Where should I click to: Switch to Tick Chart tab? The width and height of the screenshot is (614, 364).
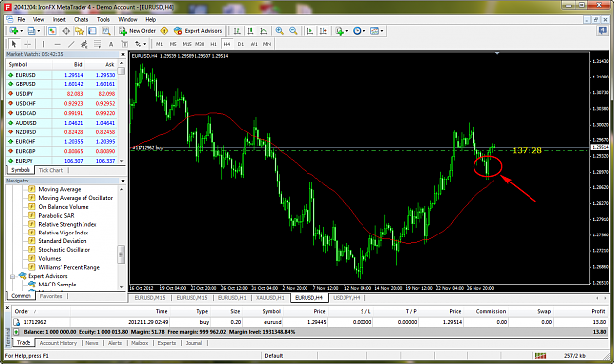[50, 170]
